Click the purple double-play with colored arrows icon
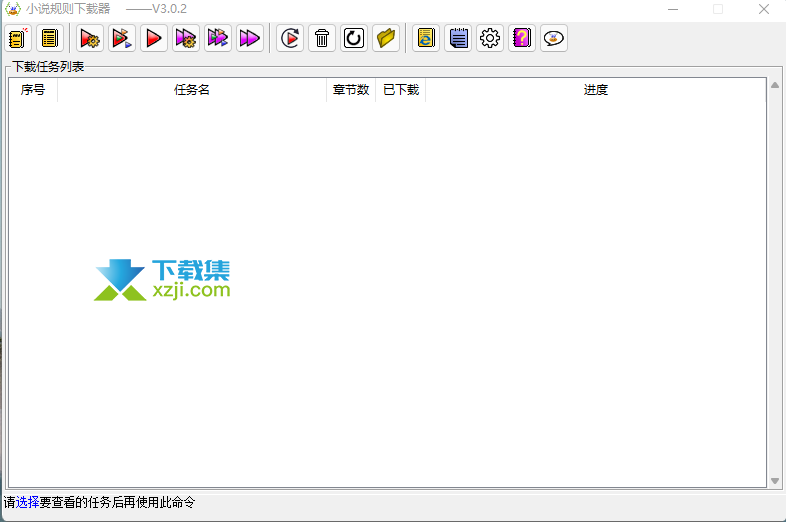Viewport: 786px width, 522px height. [x=218, y=38]
